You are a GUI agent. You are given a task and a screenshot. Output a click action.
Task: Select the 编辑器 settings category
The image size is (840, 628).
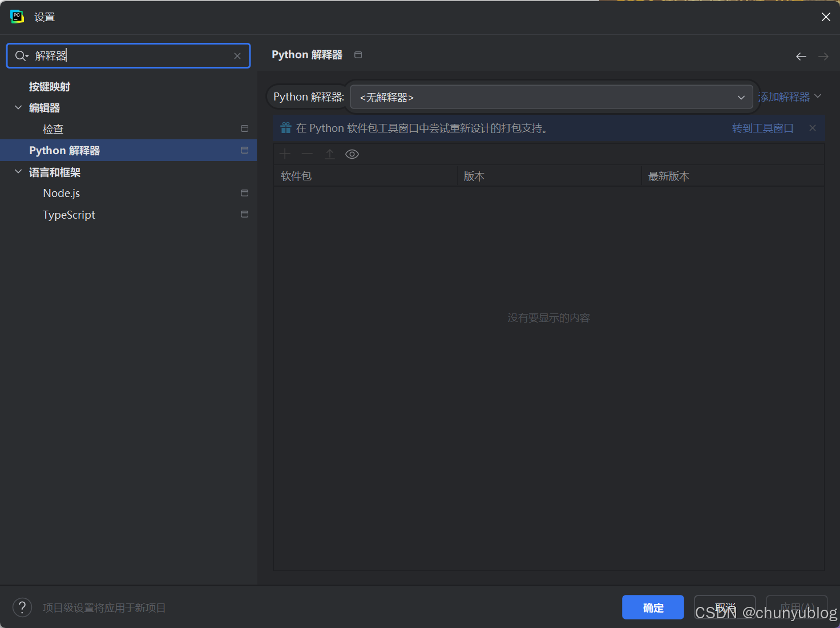point(45,108)
